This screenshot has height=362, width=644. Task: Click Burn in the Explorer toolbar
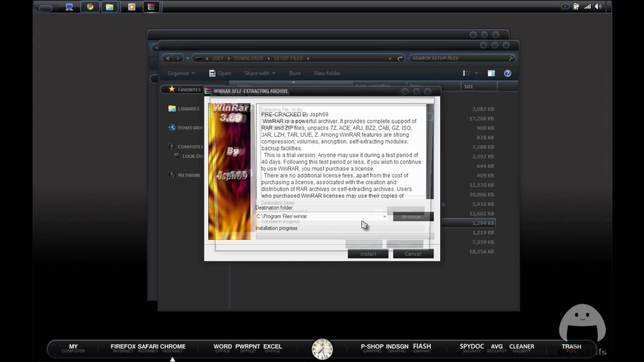(295, 73)
